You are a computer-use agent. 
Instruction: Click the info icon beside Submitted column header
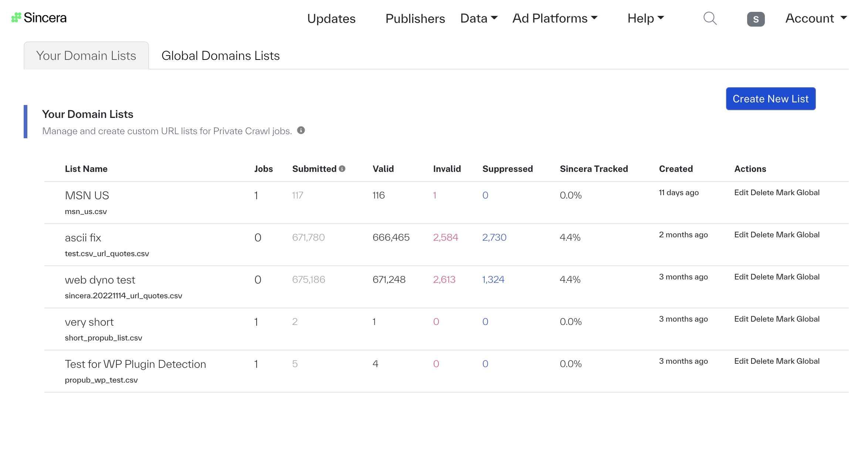pyautogui.click(x=342, y=168)
